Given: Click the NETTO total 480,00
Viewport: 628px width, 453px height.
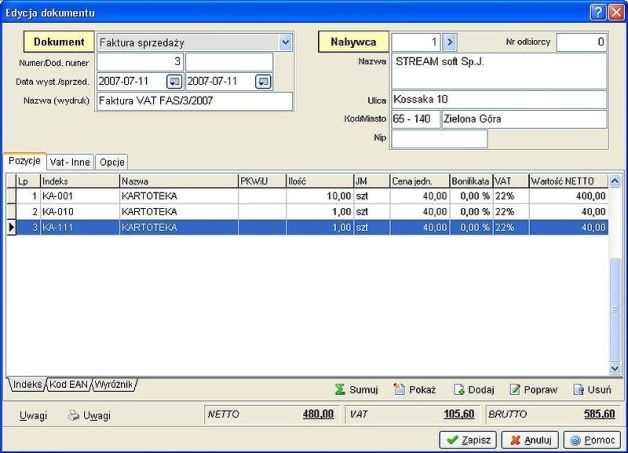Looking at the screenshot, I should [318, 414].
